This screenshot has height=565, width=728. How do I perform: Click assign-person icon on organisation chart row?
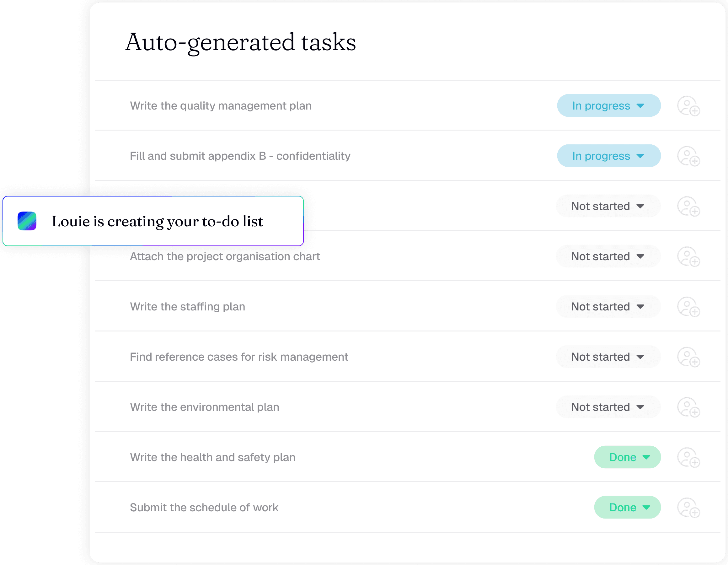tap(688, 256)
